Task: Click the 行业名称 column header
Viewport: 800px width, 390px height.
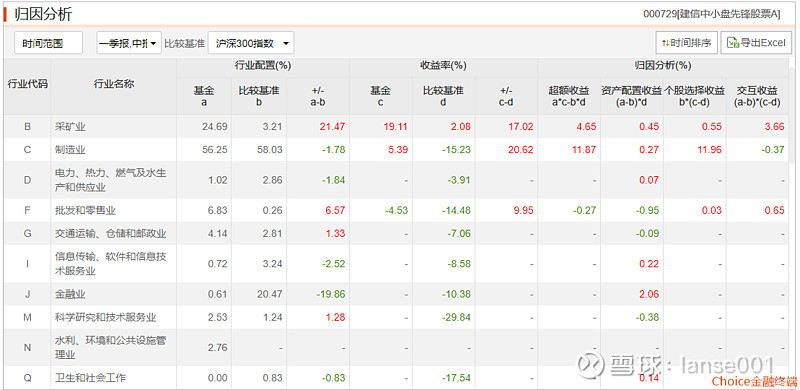Action: 114,85
